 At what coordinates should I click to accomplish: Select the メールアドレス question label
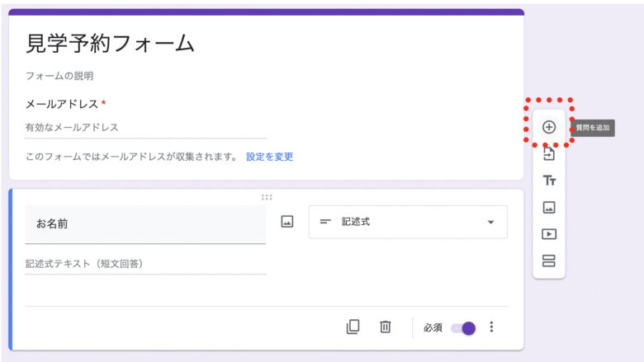point(62,104)
